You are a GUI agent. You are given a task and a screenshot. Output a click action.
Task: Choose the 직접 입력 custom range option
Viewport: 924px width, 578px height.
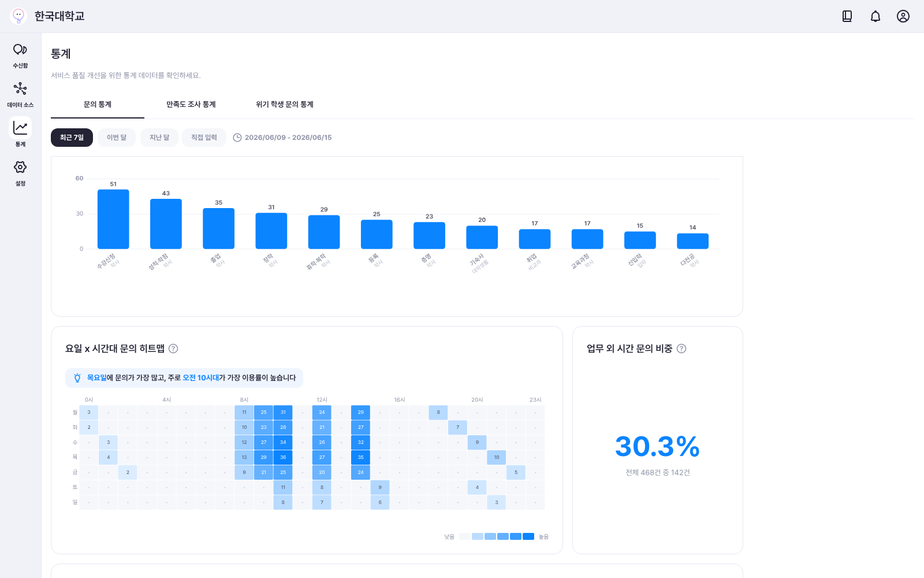(x=204, y=138)
